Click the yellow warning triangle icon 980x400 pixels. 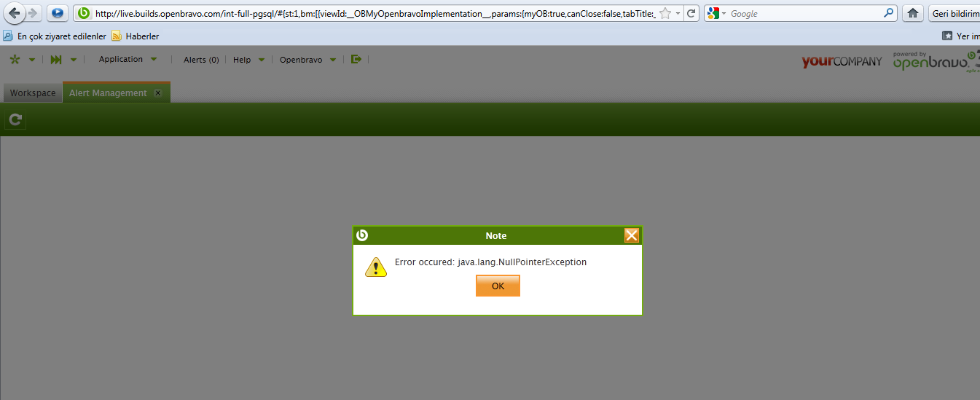pyautogui.click(x=376, y=267)
